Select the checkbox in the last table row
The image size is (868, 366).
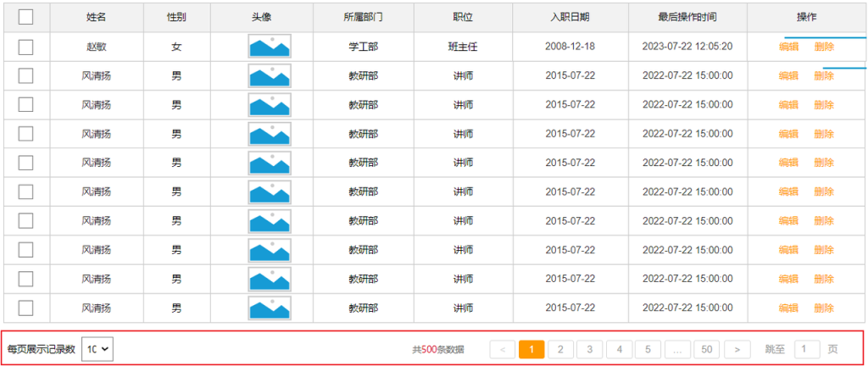tap(25, 308)
